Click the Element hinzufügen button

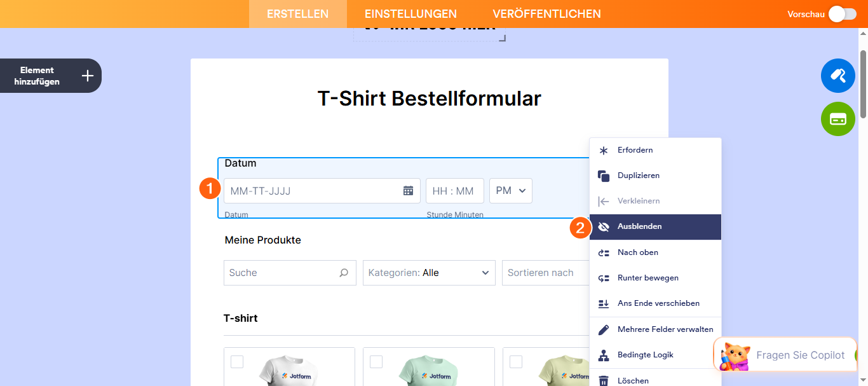click(x=51, y=76)
